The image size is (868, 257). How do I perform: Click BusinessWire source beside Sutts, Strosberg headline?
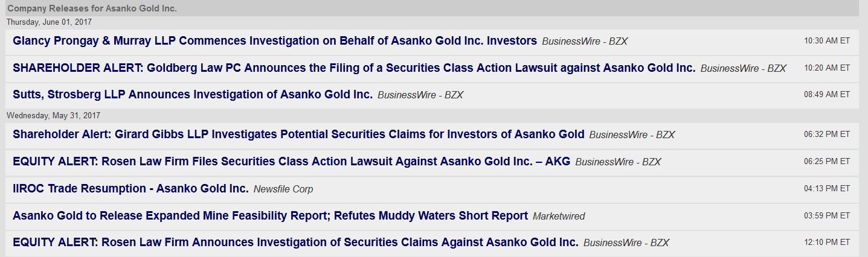(x=420, y=95)
